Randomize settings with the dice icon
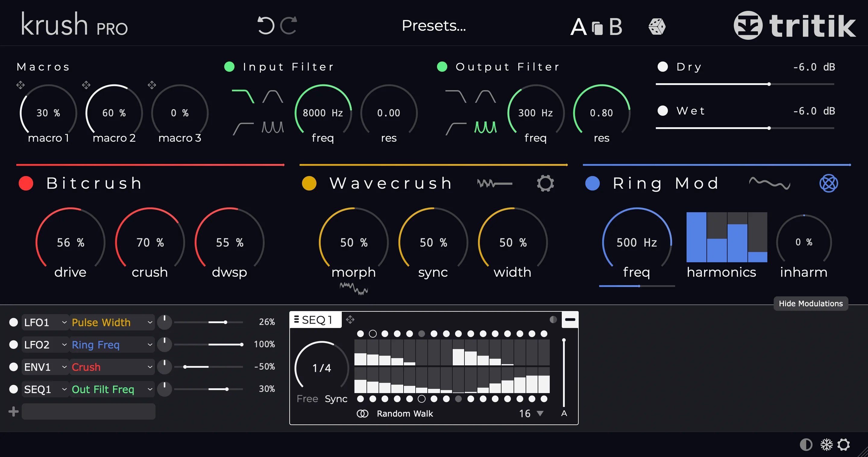868x457 pixels. [657, 27]
